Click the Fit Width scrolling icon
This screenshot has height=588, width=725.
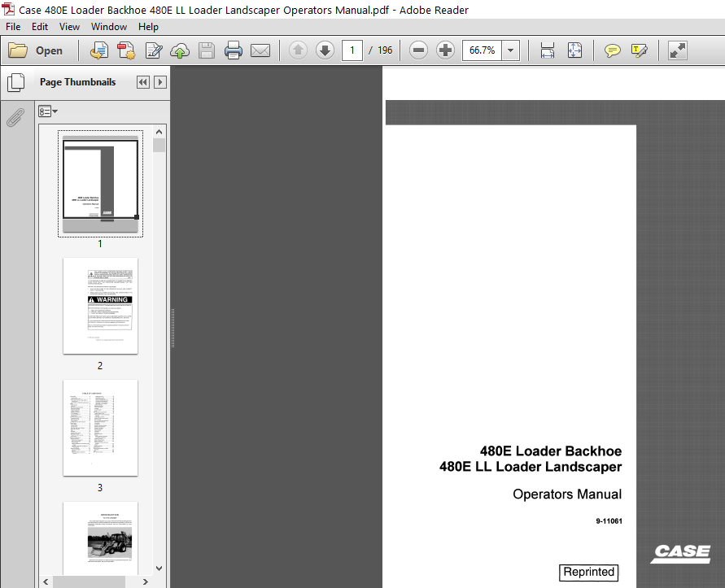tap(548, 50)
